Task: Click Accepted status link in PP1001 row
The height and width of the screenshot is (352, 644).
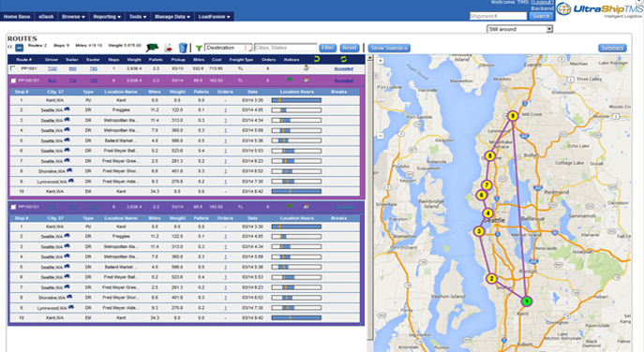Action: (343, 69)
